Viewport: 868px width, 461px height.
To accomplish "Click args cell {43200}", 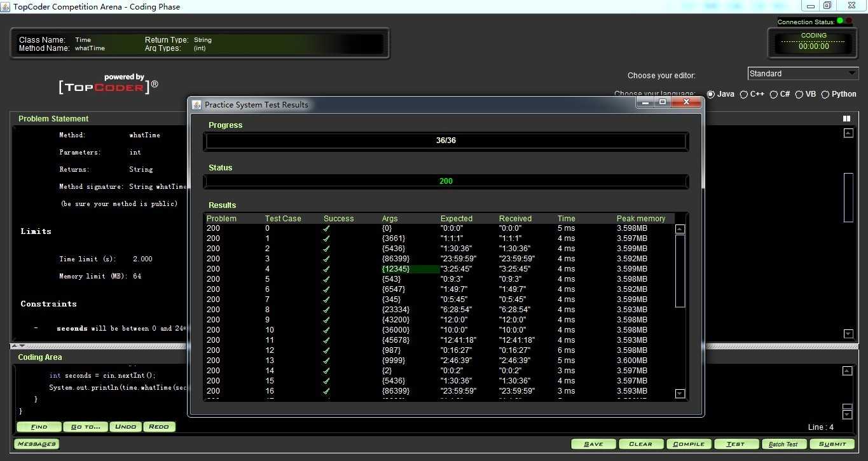I will pos(396,320).
